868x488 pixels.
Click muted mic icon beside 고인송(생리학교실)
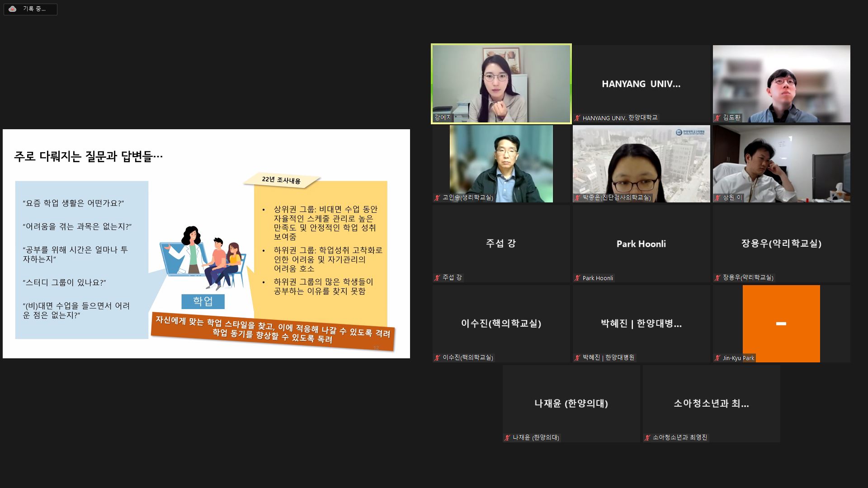pos(437,198)
